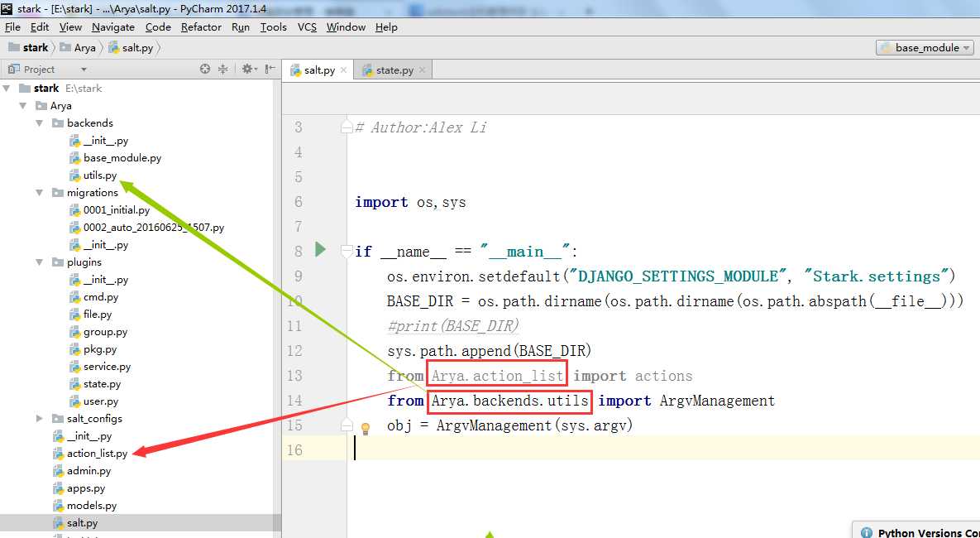
Task: Open Project panel settings gear
Action: coord(249,69)
